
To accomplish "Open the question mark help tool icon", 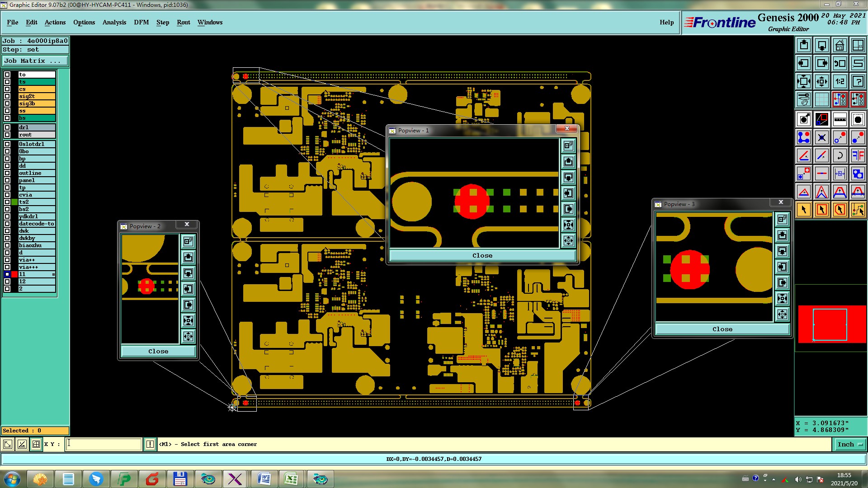I will coord(858,81).
